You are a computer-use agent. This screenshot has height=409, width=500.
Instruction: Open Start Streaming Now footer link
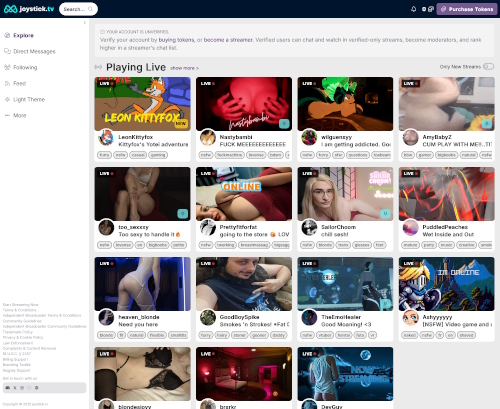point(21,305)
